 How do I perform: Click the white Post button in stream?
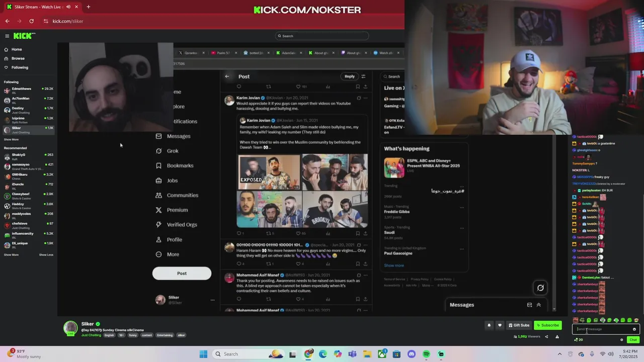[x=182, y=274]
